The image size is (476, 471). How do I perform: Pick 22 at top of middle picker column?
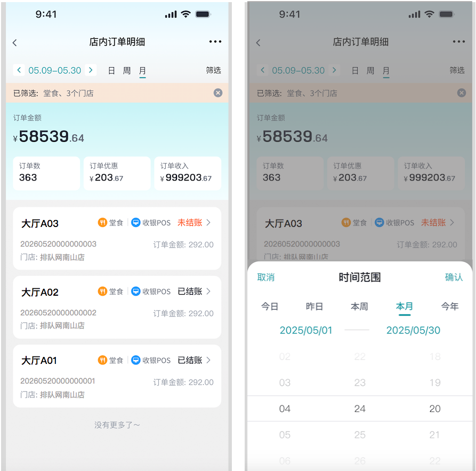point(360,356)
